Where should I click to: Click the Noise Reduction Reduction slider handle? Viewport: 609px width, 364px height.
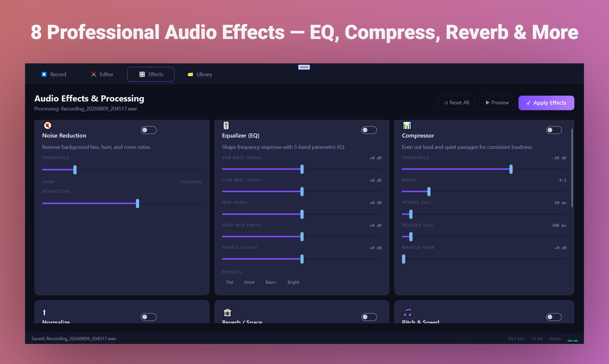pyautogui.click(x=138, y=204)
